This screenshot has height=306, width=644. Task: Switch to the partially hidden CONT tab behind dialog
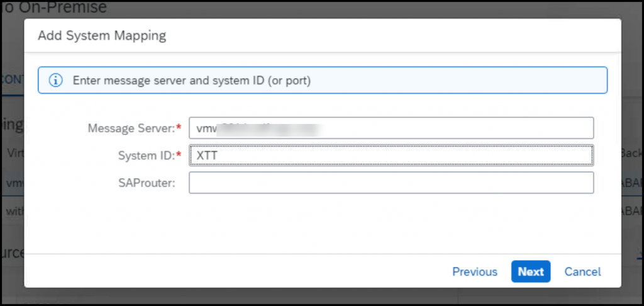coord(13,80)
